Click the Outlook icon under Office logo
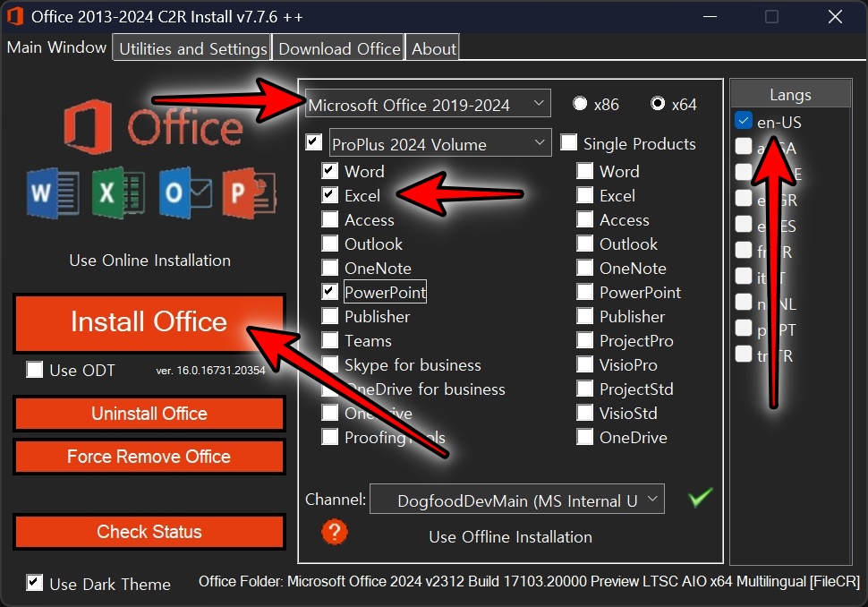 click(185, 192)
